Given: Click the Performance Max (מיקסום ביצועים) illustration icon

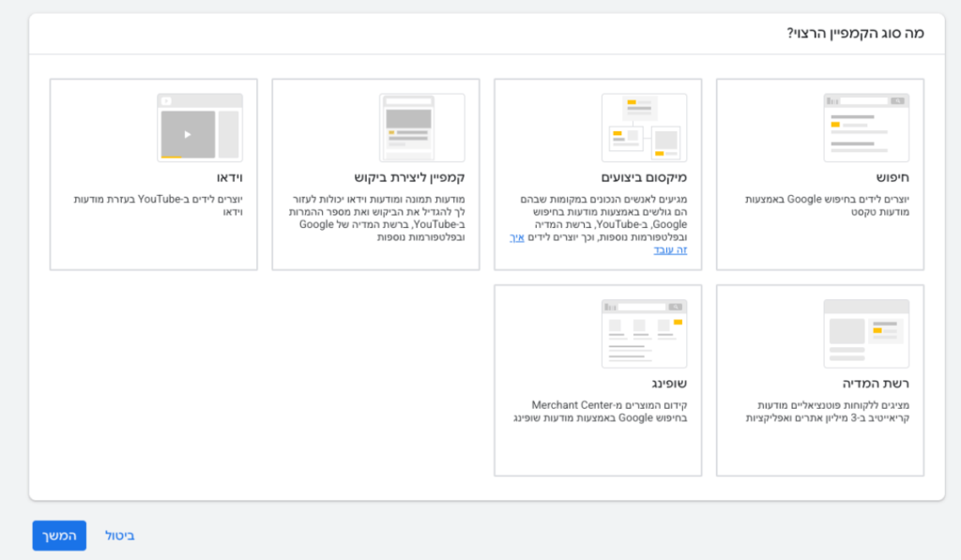Looking at the screenshot, I should [644, 128].
